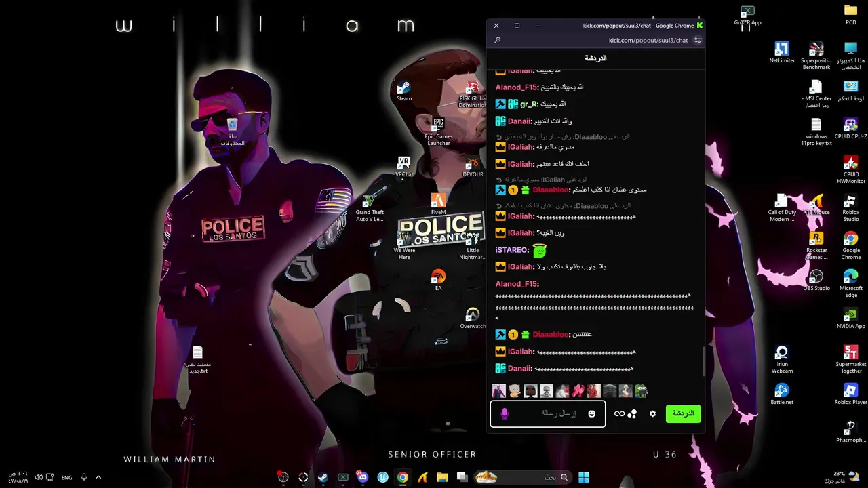Open RISK Global Domination desktop shortcut
This screenshot has height=488, width=868.
473,94
